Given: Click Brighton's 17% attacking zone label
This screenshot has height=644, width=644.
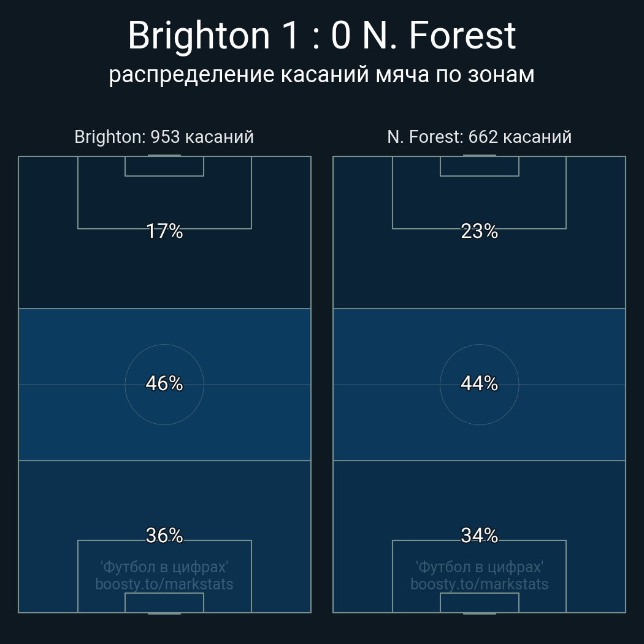Looking at the screenshot, I should click(164, 231).
